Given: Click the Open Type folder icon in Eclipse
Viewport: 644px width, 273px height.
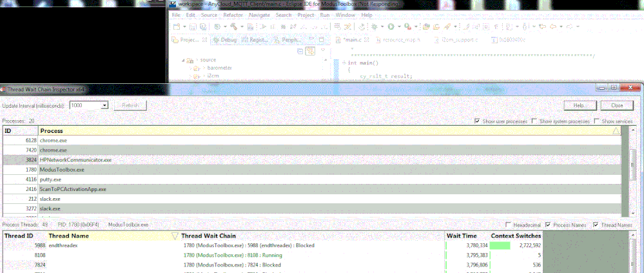Looking at the screenshot, I should point(426,26).
